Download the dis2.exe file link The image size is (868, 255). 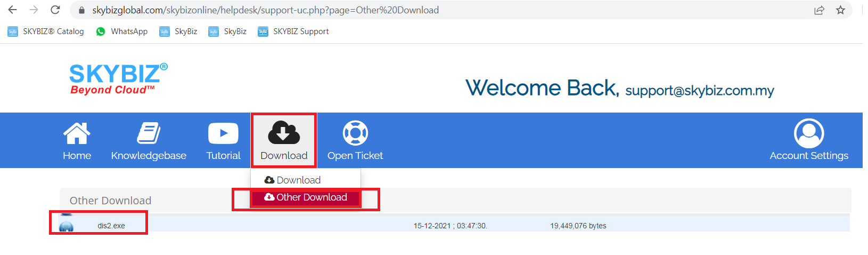tap(111, 226)
